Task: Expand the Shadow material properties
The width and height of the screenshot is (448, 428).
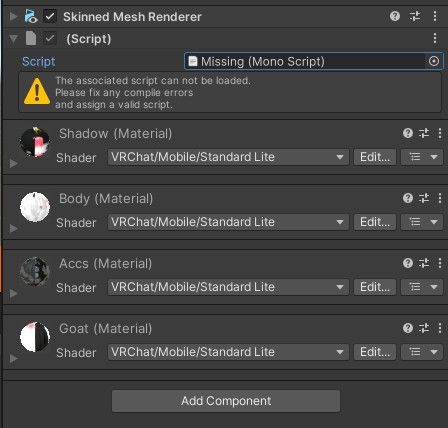Action: pos(14,164)
